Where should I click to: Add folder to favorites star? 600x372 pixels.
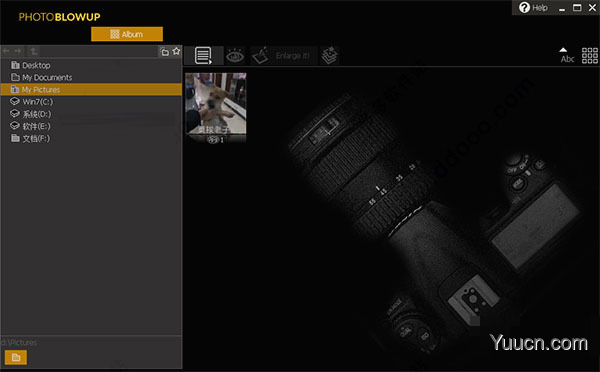(176, 51)
